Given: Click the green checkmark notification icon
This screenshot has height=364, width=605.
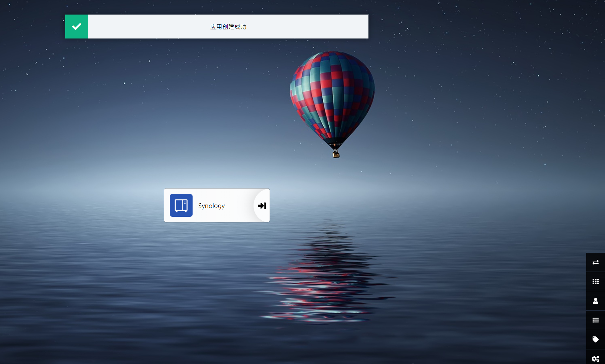Looking at the screenshot, I should [x=76, y=26].
